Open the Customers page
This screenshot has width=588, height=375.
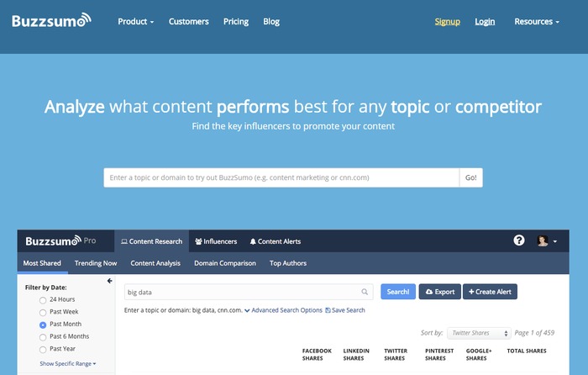coord(189,21)
